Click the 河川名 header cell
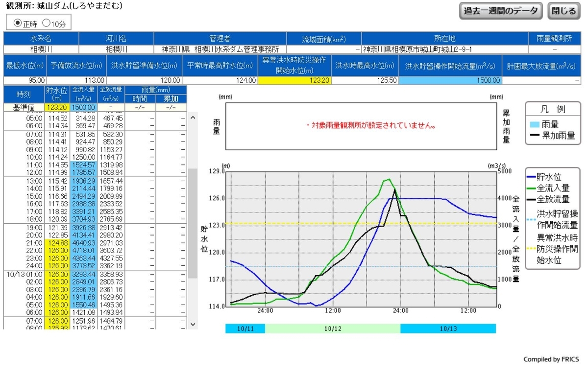The height and width of the screenshot is (376, 588). (116, 39)
